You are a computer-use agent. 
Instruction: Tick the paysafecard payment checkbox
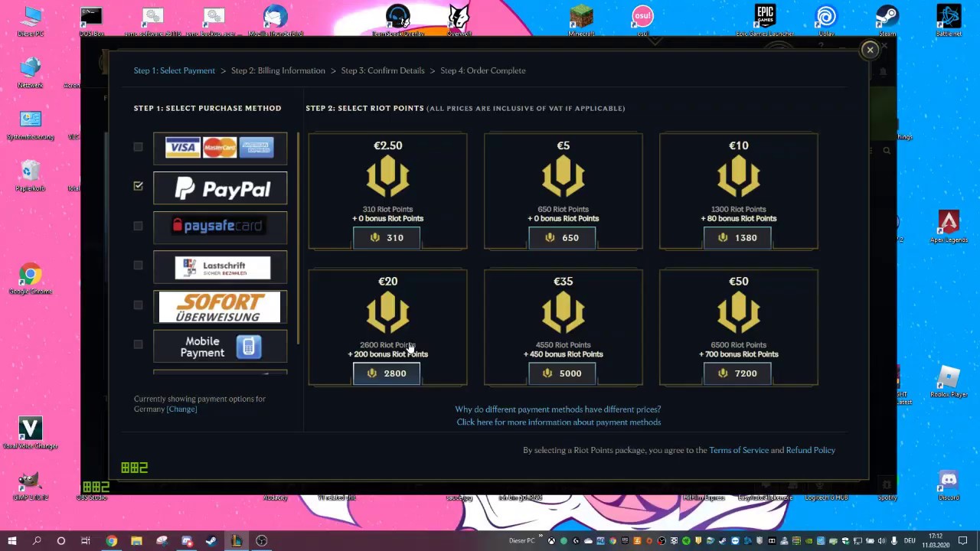coord(138,226)
